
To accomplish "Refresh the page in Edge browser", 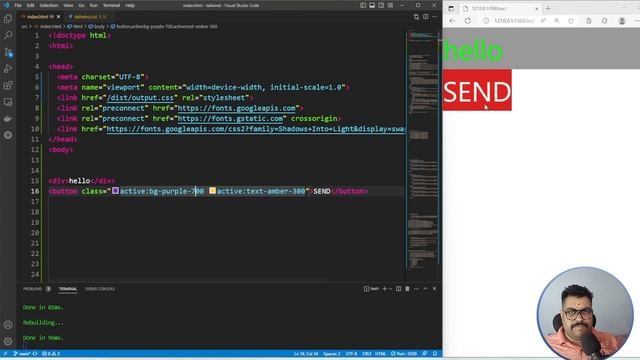I will coord(468,21).
